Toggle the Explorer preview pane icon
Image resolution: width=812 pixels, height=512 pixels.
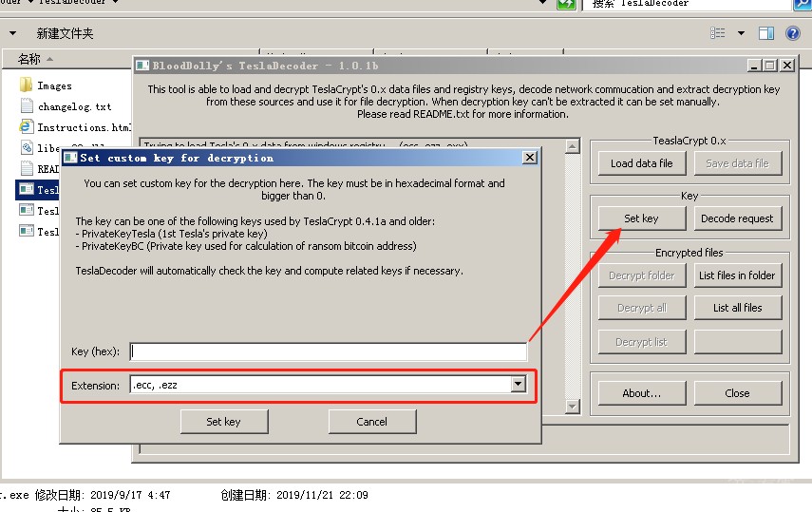766,33
